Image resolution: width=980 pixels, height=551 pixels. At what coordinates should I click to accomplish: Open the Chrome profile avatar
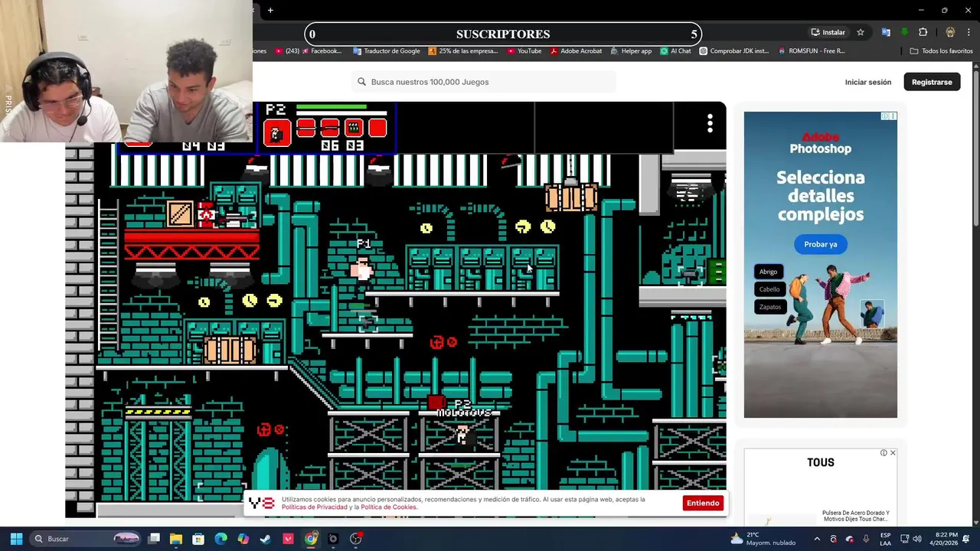(950, 32)
